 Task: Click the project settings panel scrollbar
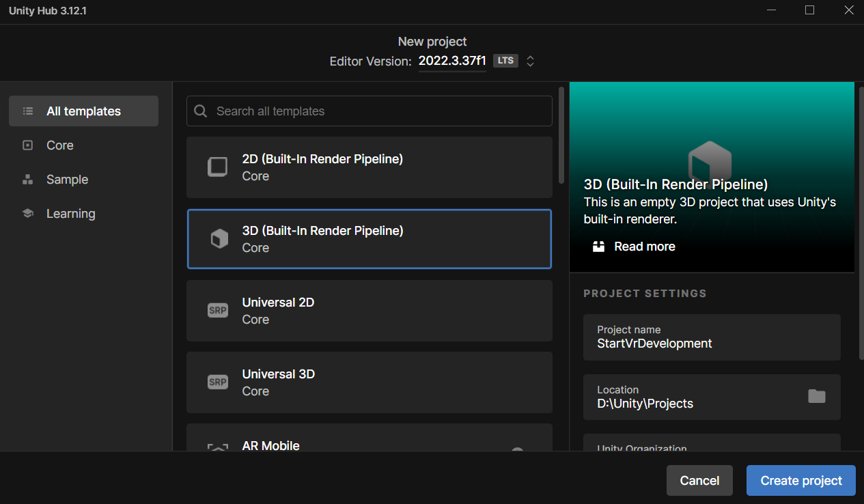(861, 222)
